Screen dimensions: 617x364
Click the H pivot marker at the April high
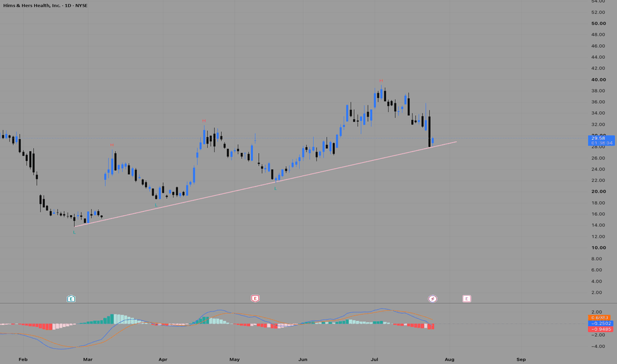click(204, 121)
